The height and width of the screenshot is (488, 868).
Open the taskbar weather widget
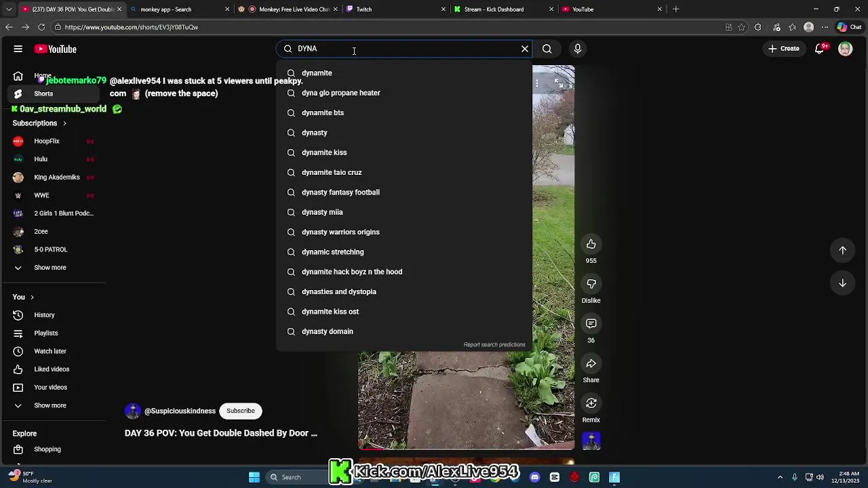click(x=31, y=477)
